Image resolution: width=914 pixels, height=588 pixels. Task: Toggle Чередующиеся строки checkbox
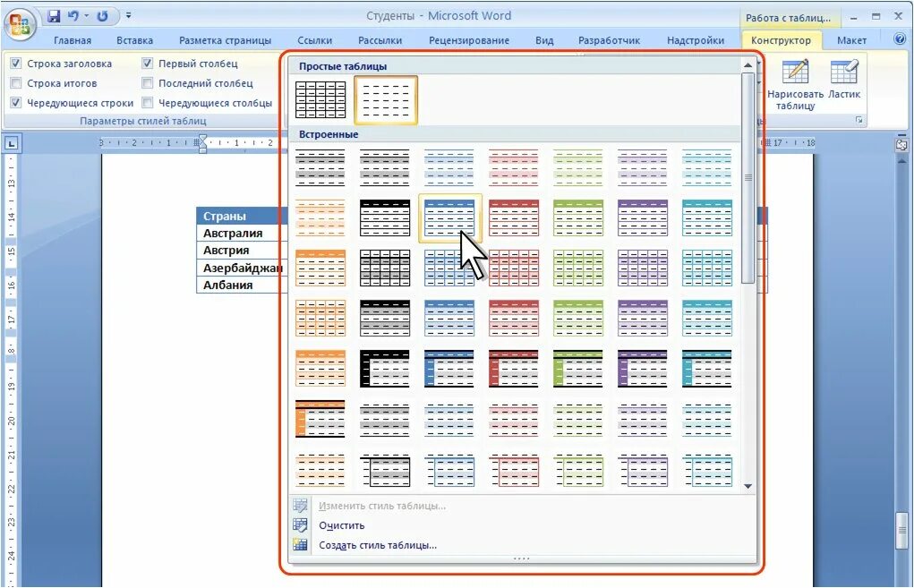16,103
